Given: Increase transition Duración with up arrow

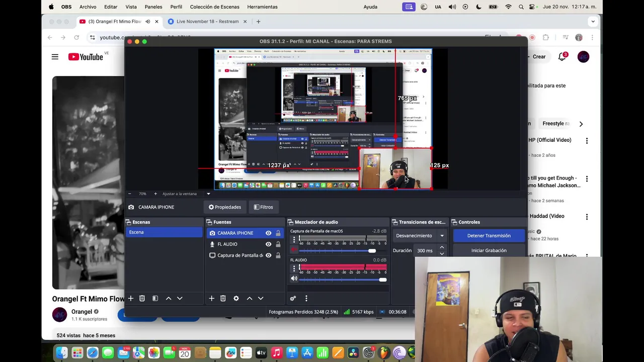Looking at the screenshot, I should [442, 247].
